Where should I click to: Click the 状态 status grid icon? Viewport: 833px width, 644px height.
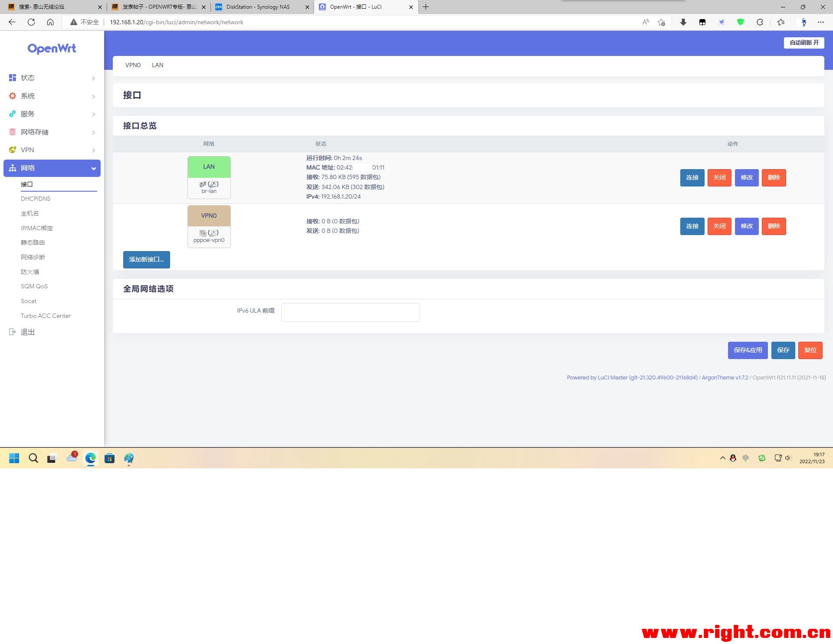click(x=13, y=78)
